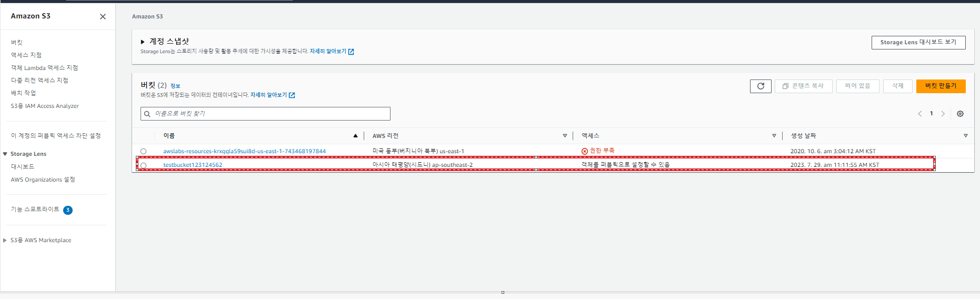Collapse the Storage Lens sidebar group
980x299 pixels.
point(5,154)
